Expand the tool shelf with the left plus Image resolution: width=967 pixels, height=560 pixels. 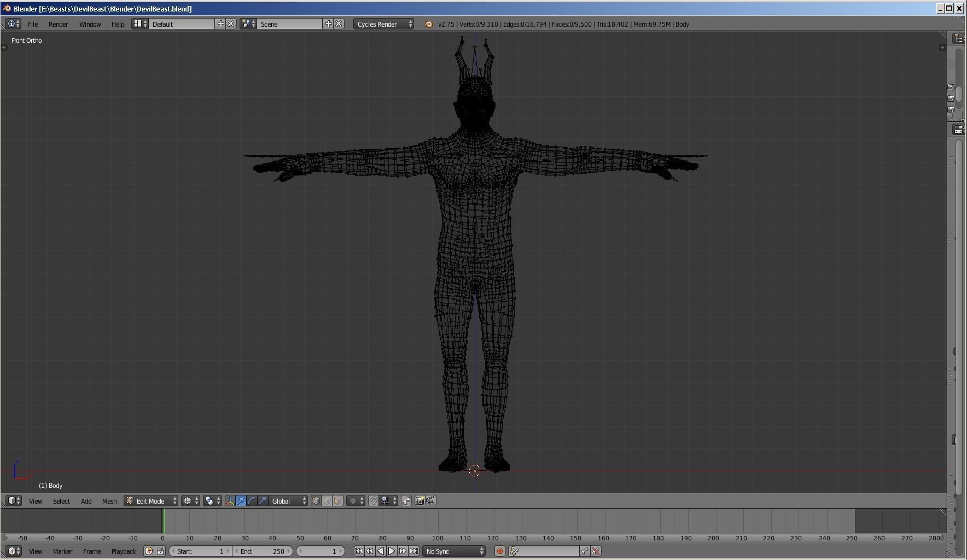(4, 48)
